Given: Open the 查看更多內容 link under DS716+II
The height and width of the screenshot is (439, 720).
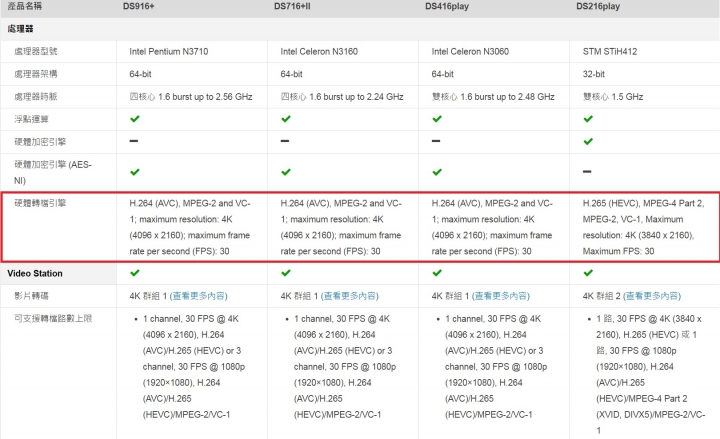Looking at the screenshot, I should (350, 296).
